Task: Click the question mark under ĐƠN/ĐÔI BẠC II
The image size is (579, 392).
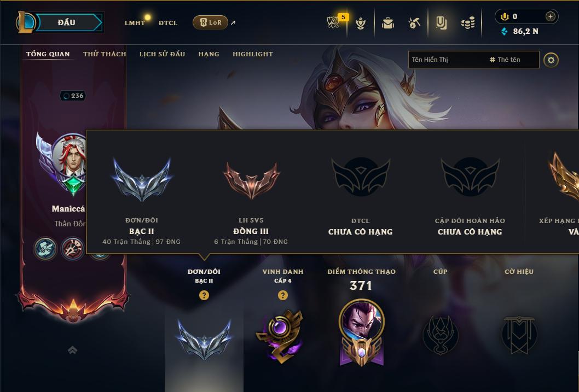Action: click(x=204, y=295)
